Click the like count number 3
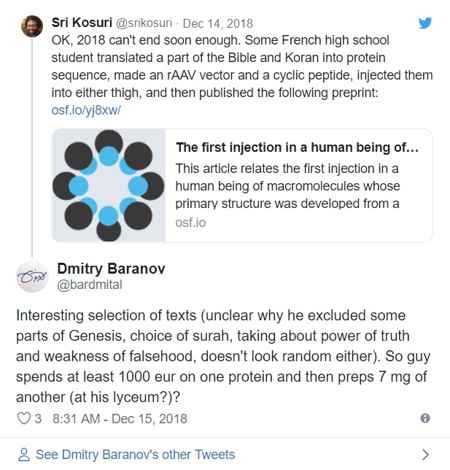The height and width of the screenshot is (470, 450). click(38, 419)
